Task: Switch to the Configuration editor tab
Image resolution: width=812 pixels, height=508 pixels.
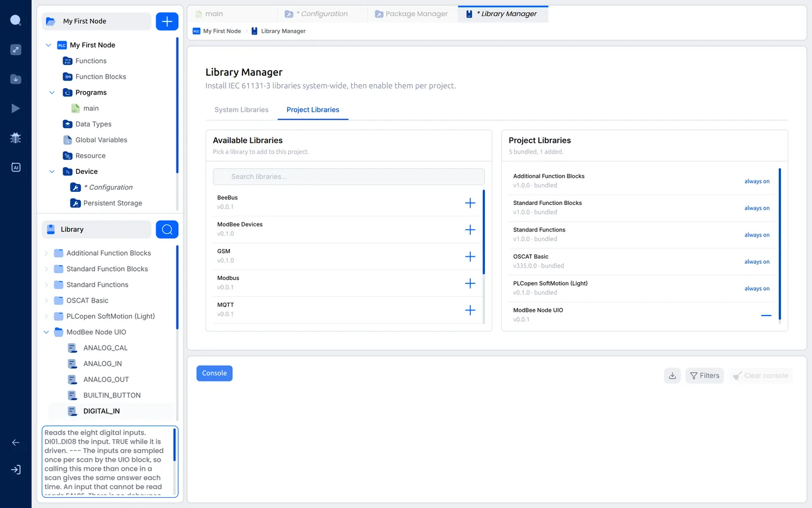Action: pyautogui.click(x=323, y=14)
